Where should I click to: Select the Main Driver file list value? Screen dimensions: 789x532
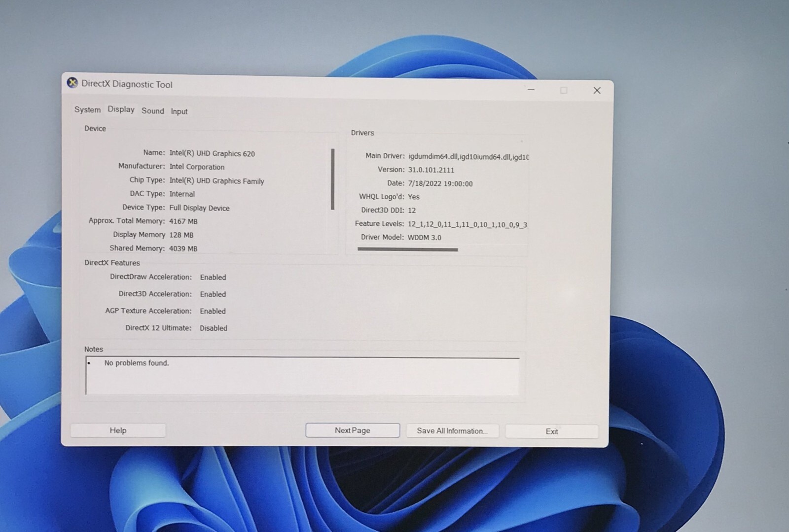(x=468, y=157)
